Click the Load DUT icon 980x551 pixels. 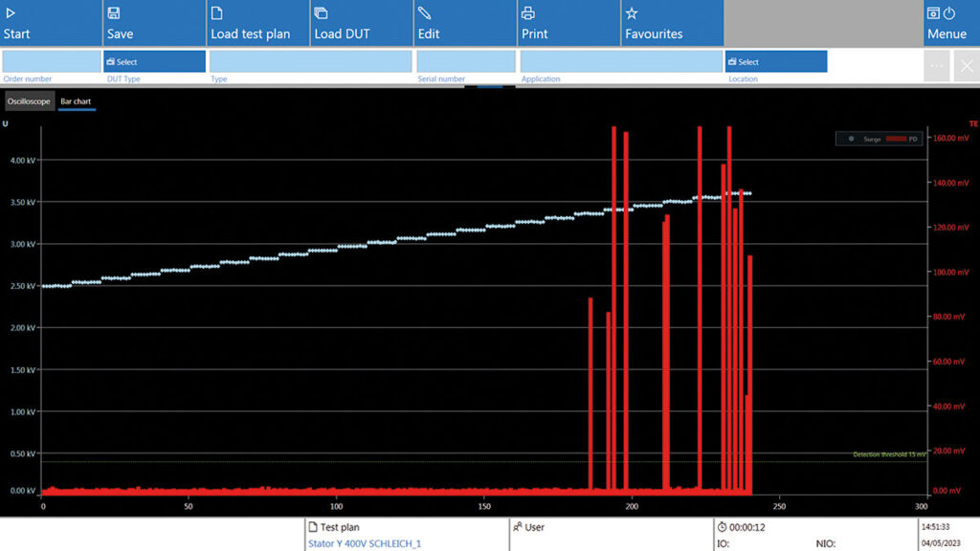pos(321,13)
